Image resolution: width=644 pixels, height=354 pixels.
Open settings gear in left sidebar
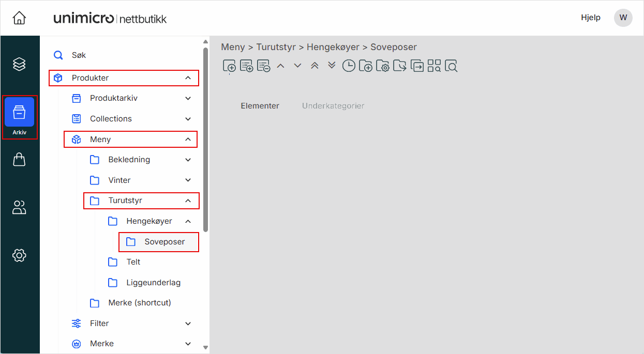coord(19,255)
